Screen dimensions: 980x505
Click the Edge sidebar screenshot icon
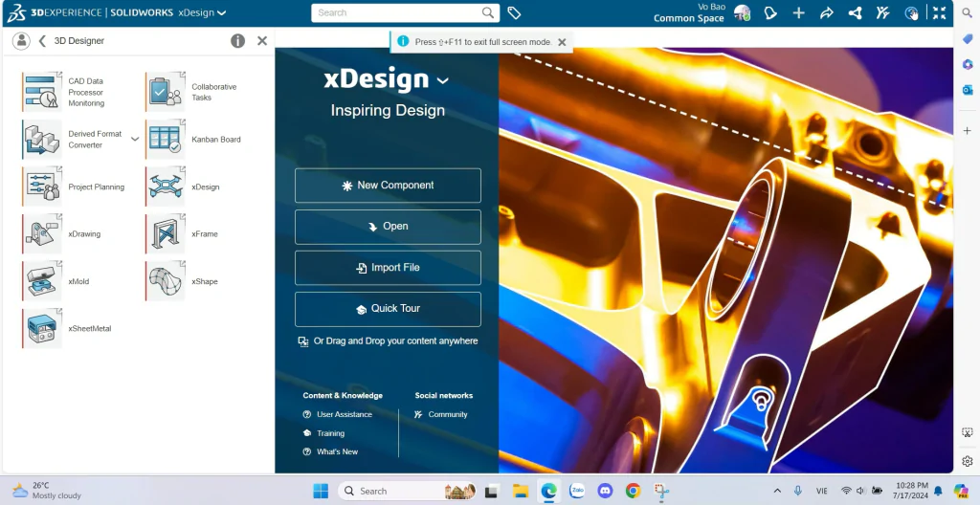coord(967,432)
